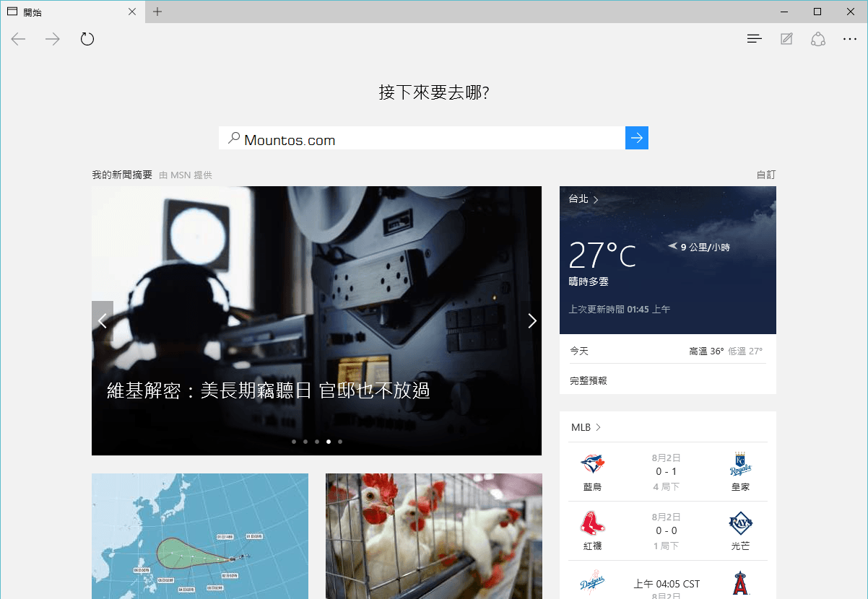Open 完整預報 full forecast
868x599 pixels.
[589, 380]
